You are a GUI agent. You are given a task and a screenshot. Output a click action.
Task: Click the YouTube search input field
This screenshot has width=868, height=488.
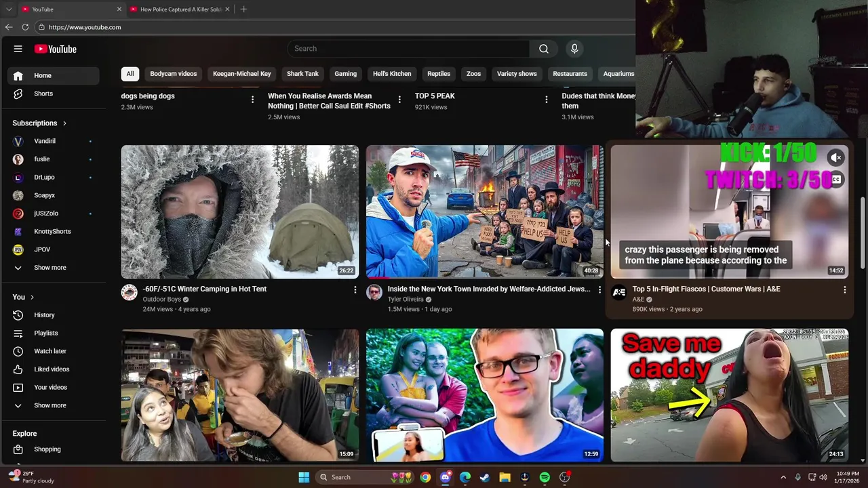tap(409, 49)
